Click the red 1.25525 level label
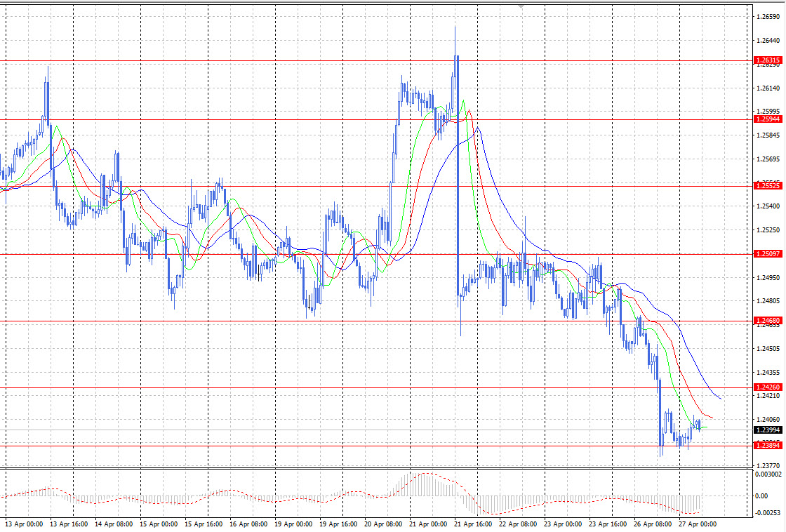786x532 pixels. [768, 186]
